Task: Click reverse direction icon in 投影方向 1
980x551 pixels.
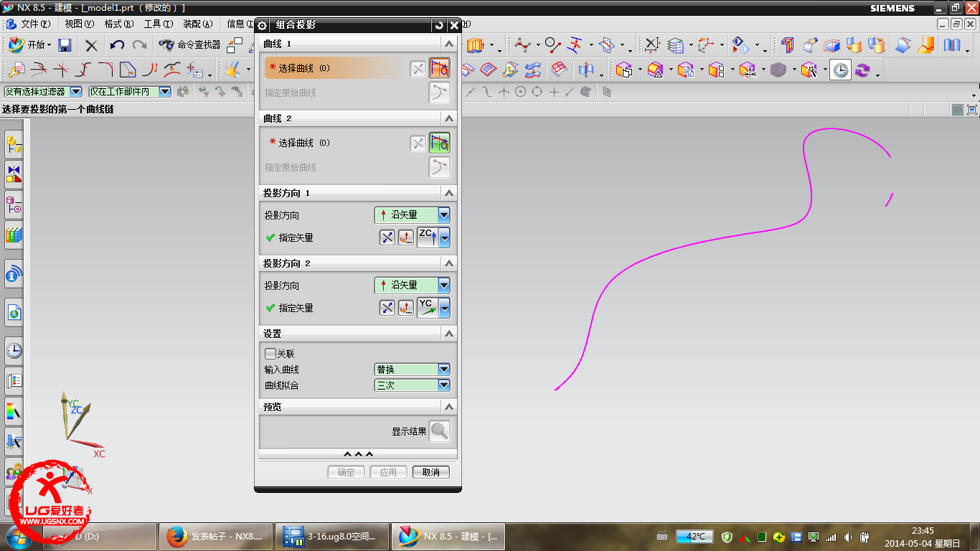Action: [x=387, y=237]
